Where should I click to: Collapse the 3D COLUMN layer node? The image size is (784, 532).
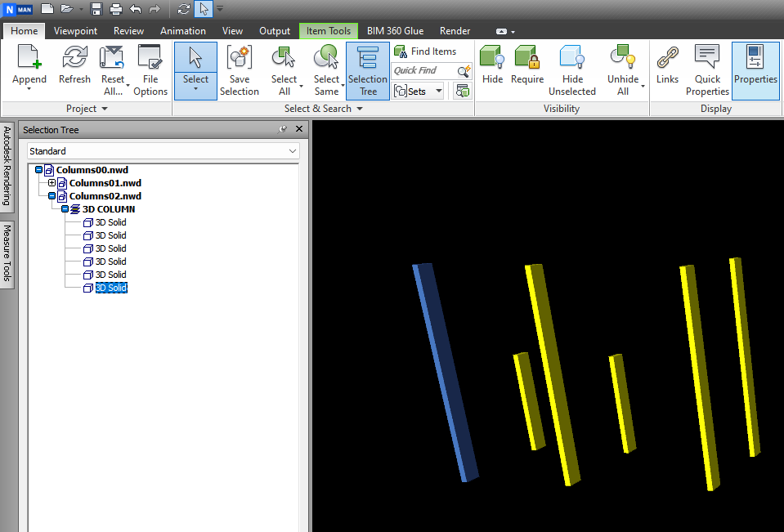click(65, 209)
